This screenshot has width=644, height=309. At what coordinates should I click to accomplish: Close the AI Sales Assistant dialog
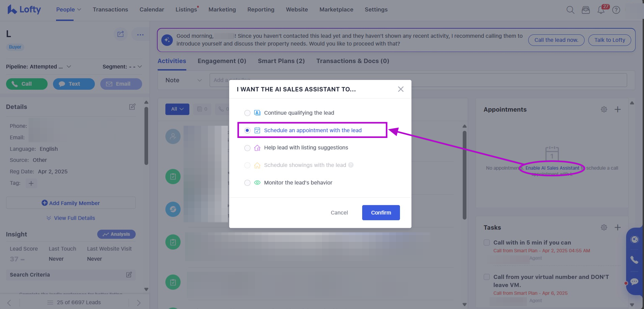[x=401, y=89]
